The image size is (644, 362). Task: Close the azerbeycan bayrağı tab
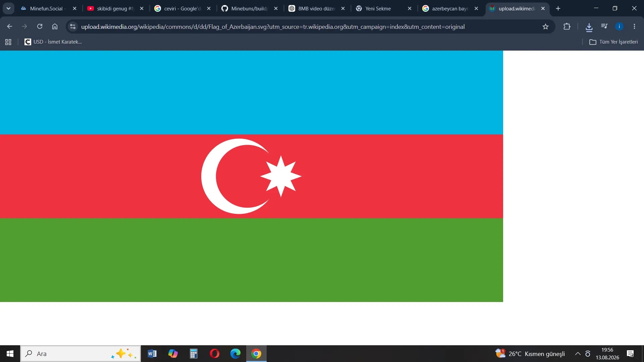476,8
